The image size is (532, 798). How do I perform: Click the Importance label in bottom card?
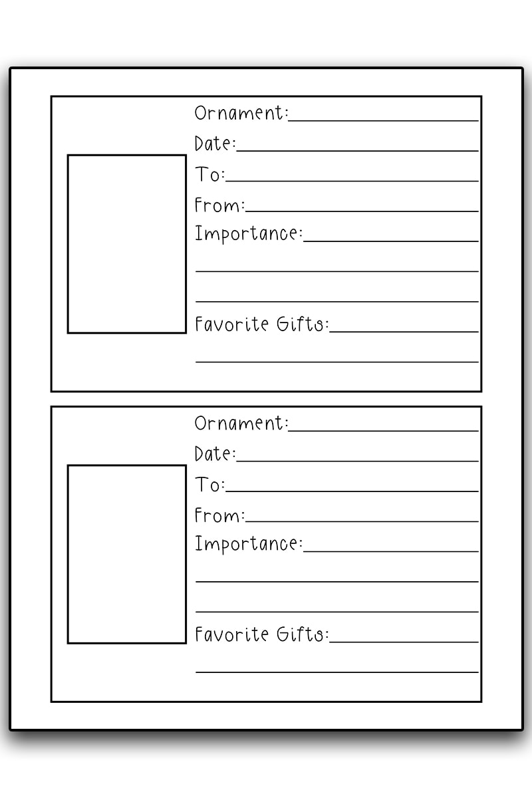249,544
